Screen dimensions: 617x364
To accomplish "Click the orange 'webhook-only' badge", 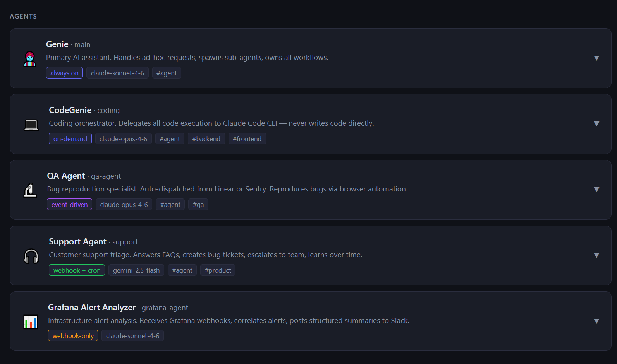I will 73,336.
